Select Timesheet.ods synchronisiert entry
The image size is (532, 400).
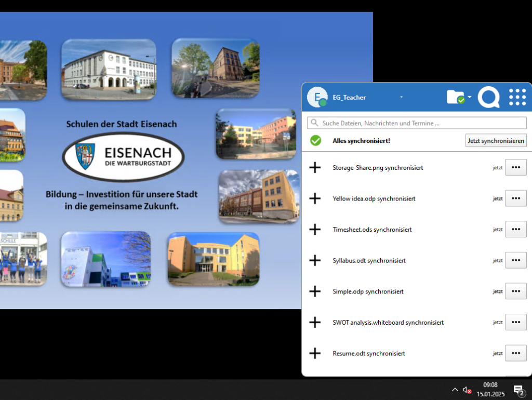click(x=372, y=230)
